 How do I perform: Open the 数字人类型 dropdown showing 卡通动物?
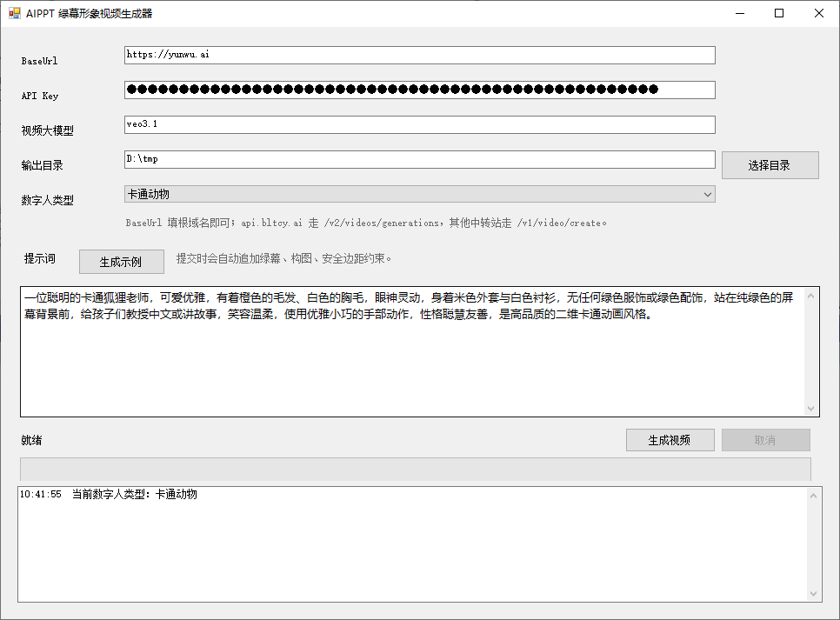pyautogui.click(x=419, y=194)
